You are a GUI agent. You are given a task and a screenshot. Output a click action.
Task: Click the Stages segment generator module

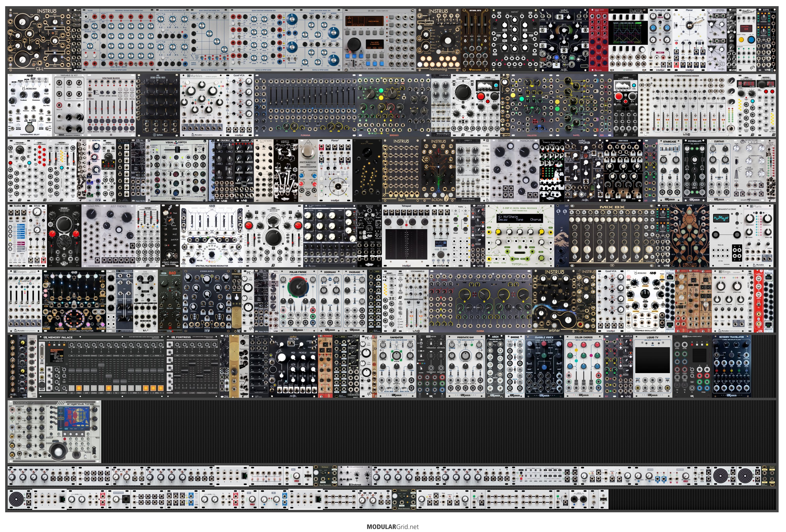pos(25,301)
